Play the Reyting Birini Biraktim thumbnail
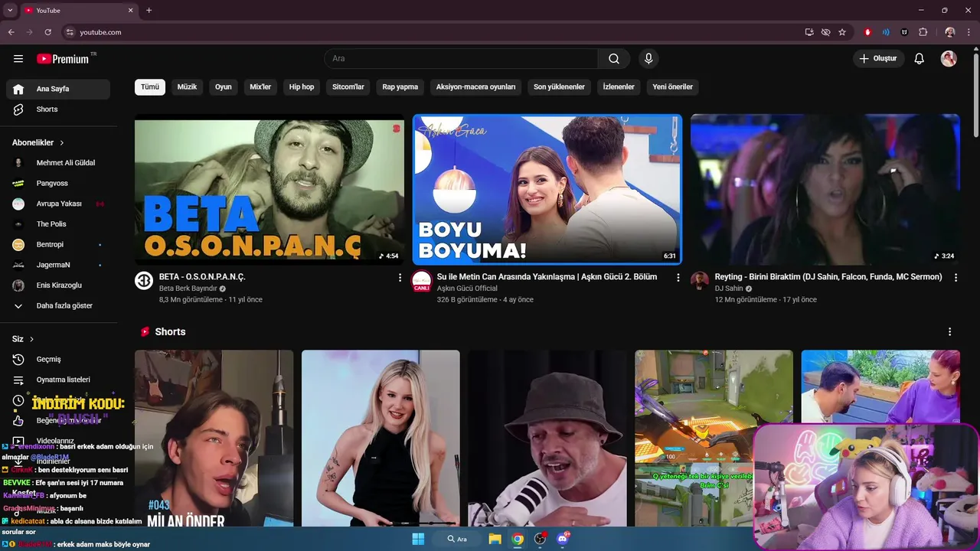The height and width of the screenshot is (551, 980). point(825,190)
